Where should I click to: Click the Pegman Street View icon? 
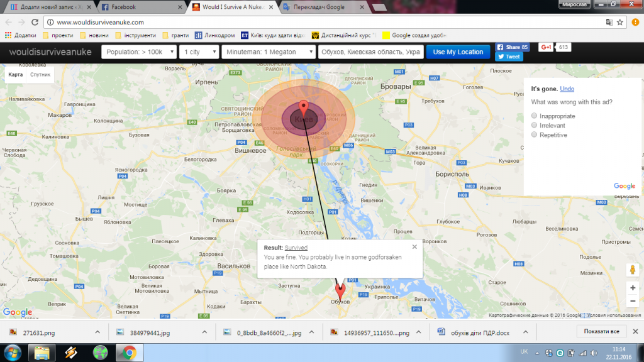[x=633, y=270]
